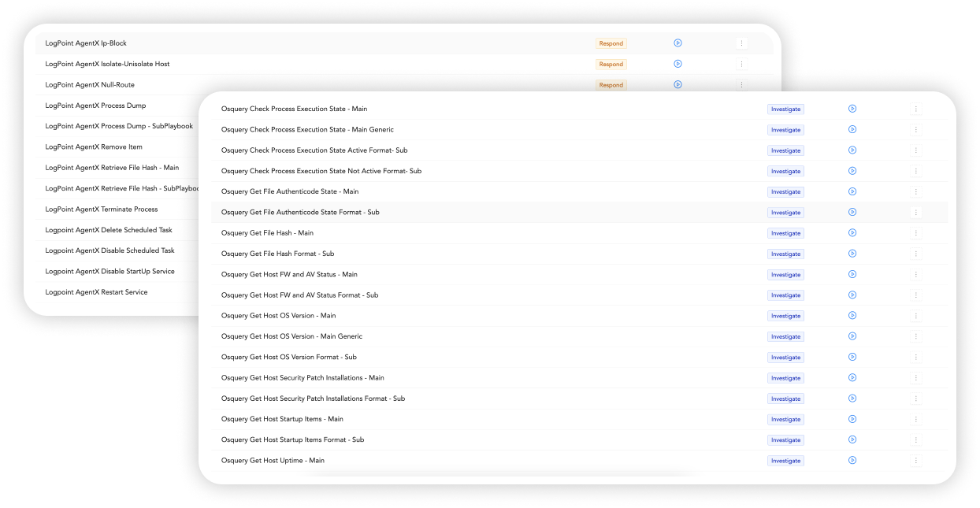980x508 pixels.
Task: Click Investigate tag on Osquery Get Host OS Version - Main Generic
Action: coord(785,336)
